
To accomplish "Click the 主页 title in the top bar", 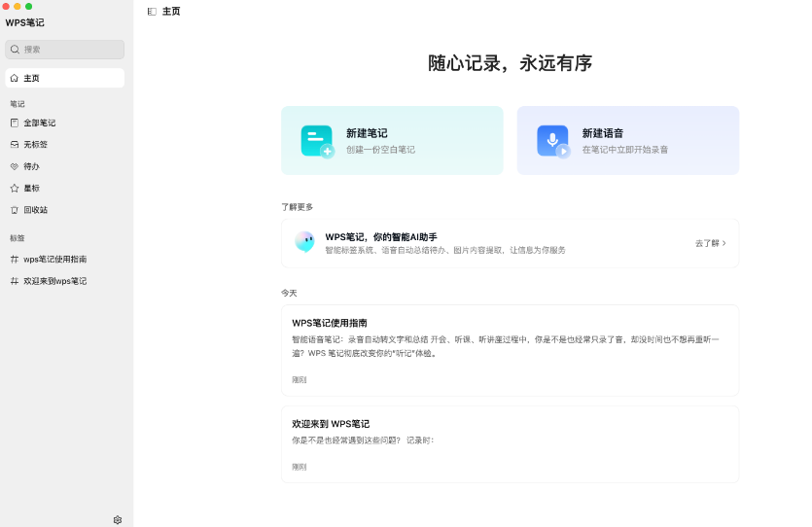I will coord(171,12).
